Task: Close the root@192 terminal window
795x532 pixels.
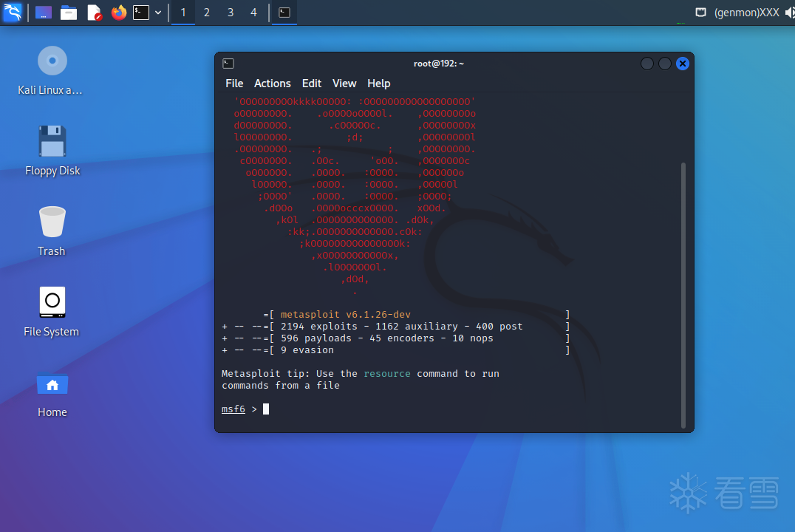Action: [683, 64]
